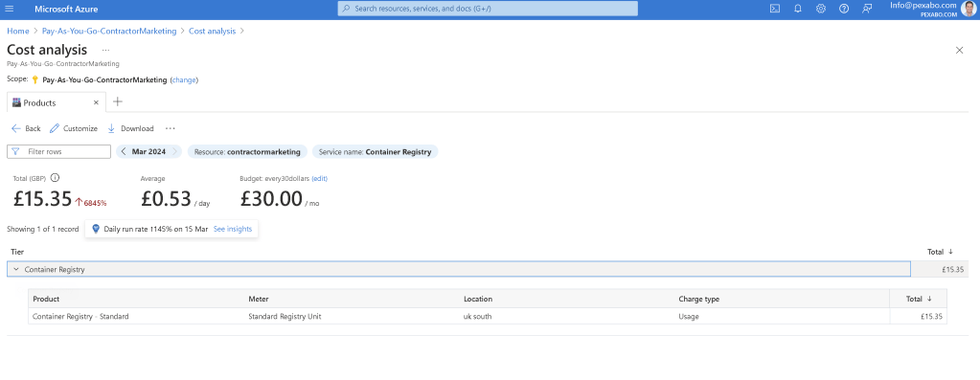The height and width of the screenshot is (380, 980).
Task: Click the Back button
Action: (26, 128)
